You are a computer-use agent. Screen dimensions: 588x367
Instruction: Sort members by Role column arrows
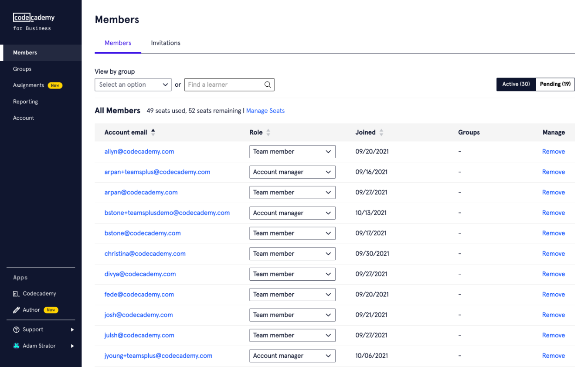pyautogui.click(x=268, y=133)
